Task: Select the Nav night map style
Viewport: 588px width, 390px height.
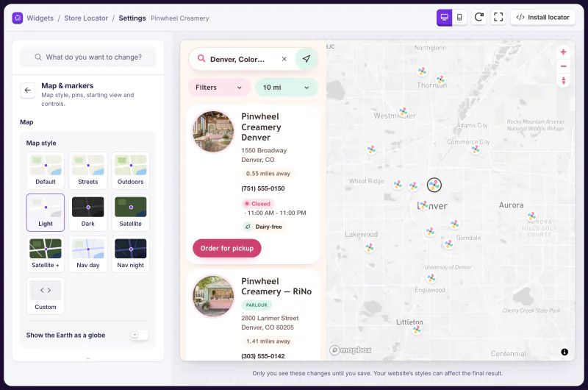Action: point(131,254)
